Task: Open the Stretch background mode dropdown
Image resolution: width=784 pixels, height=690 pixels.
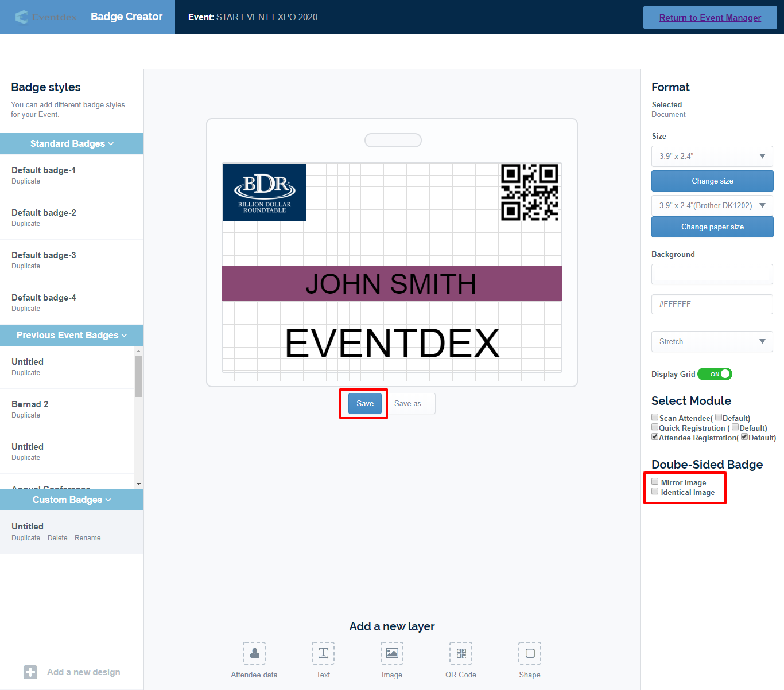Action: tap(712, 341)
